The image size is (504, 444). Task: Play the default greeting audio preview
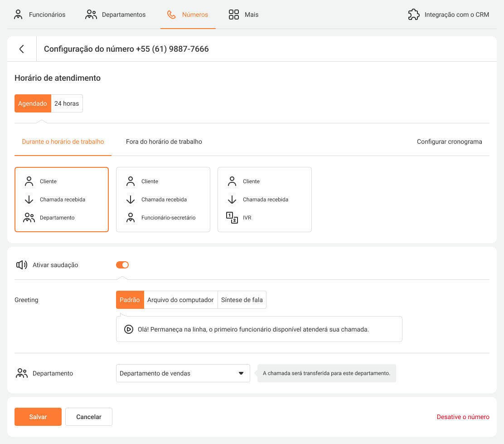[x=128, y=329]
